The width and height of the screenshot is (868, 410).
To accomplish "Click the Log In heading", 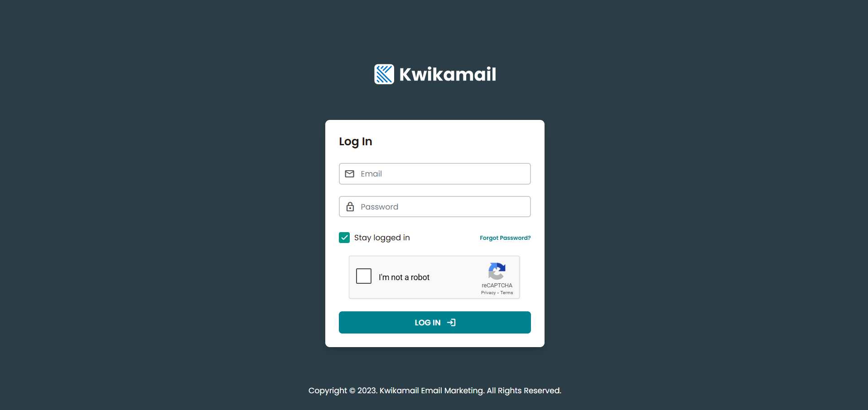I will point(356,142).
